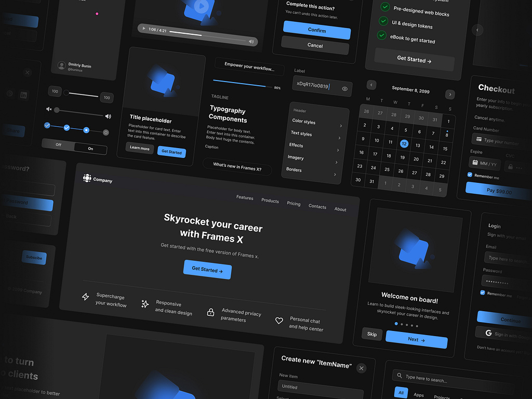Switch to the Apps tab in search results
Viewport: 532px width, 399px height.
(x=419, y=394)
